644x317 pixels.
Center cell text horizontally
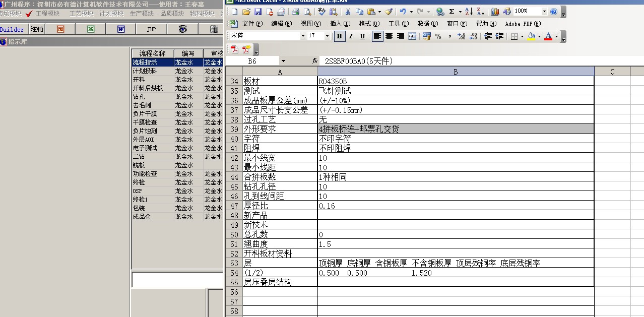tap(389, 36)
